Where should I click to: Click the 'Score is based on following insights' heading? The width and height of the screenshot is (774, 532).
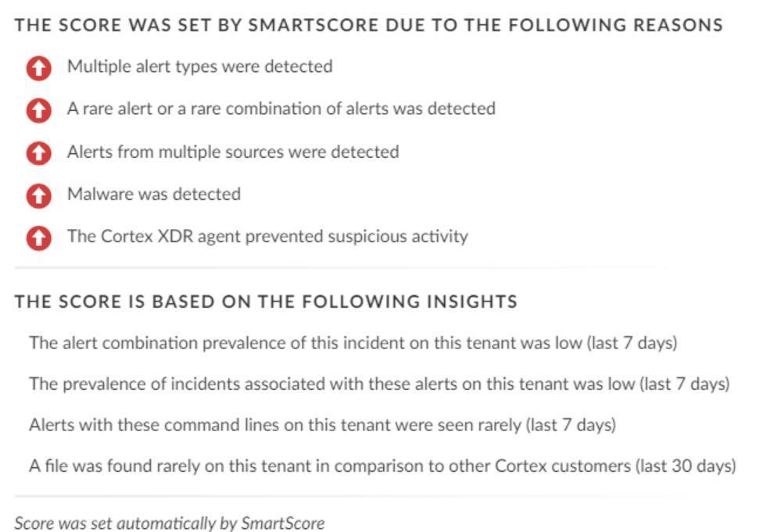266,302
